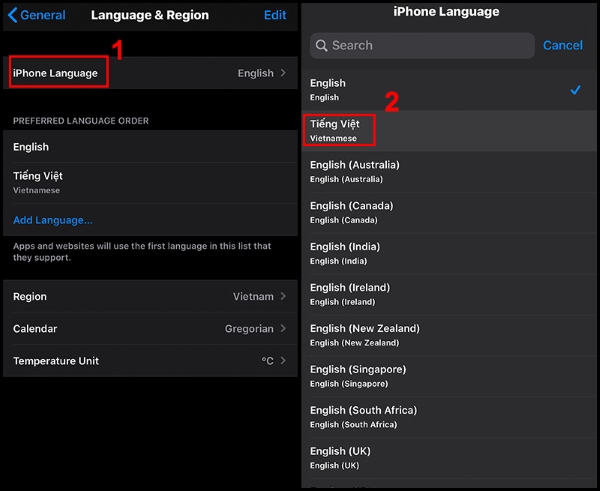Expand the iPhone Language chevron
Viewport: 600px width, 491px height.
[283, 73]
